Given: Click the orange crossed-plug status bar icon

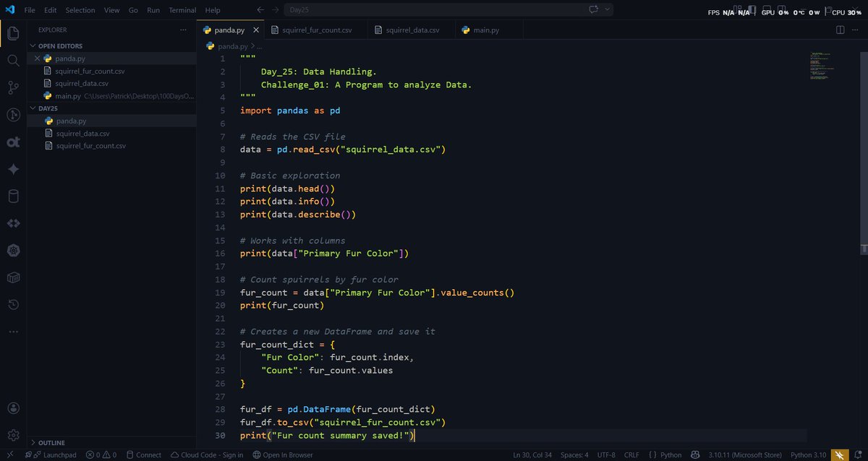Looking at the screenshot, I should 840,454.
